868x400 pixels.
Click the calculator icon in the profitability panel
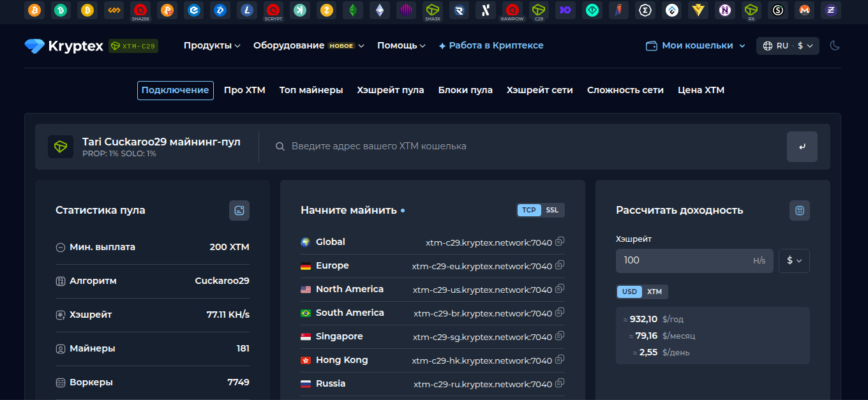[x=799, y=210]
